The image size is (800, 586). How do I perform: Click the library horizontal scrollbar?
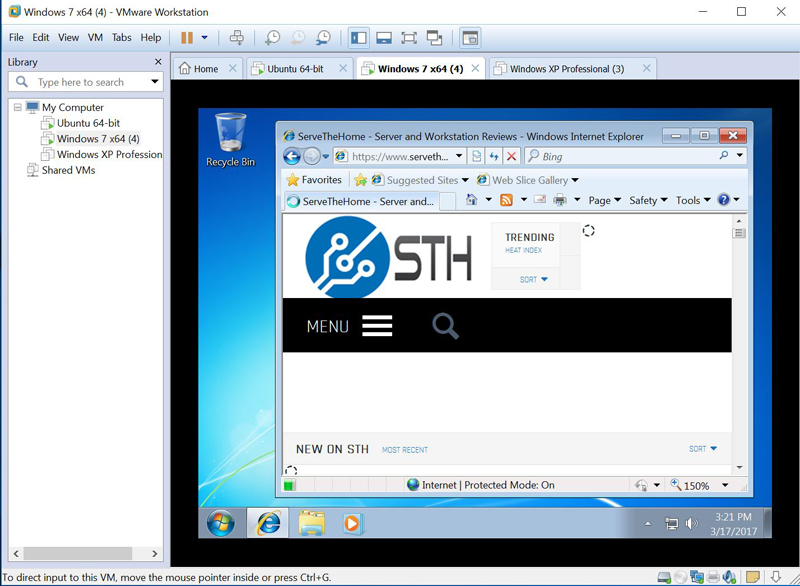pos(78,553)
